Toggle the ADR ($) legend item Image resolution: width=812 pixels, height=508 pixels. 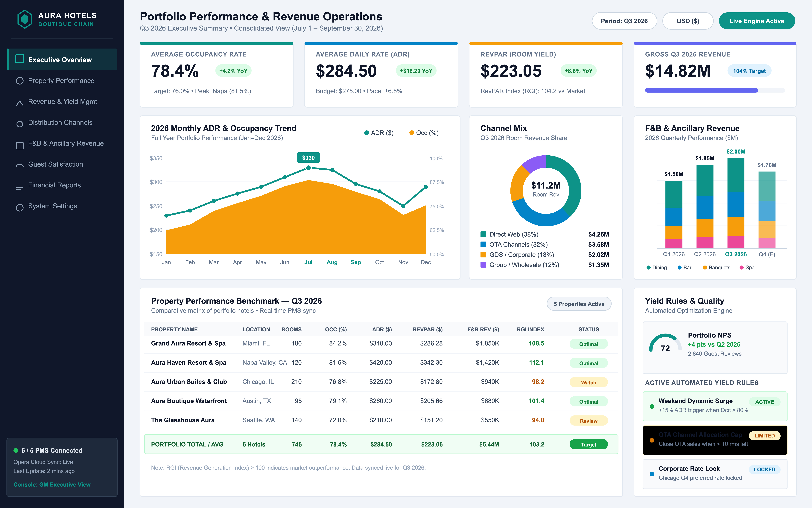[379, 133]
